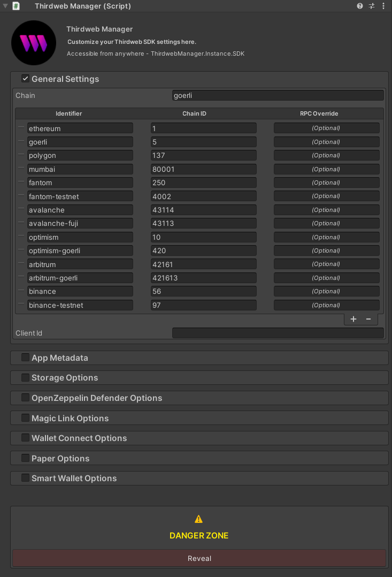
Task: Edit the Chain ID field with 250
Action: (204, 183)
